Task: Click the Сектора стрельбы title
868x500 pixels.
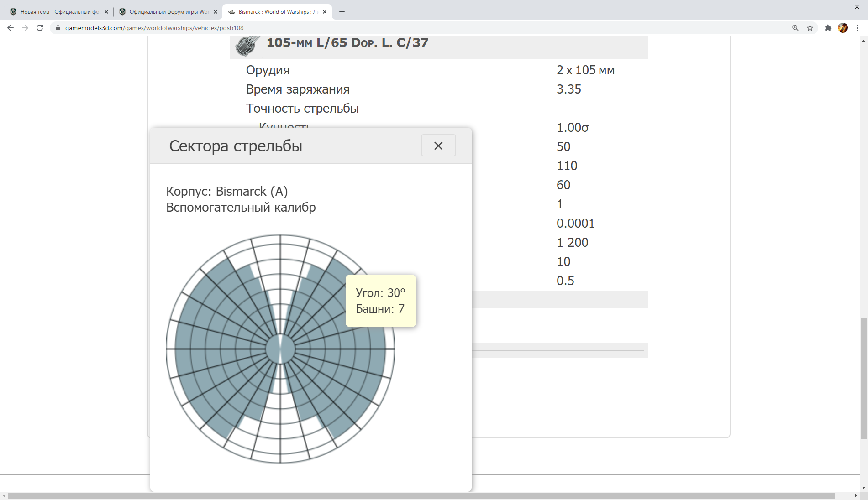Action: 236,146
